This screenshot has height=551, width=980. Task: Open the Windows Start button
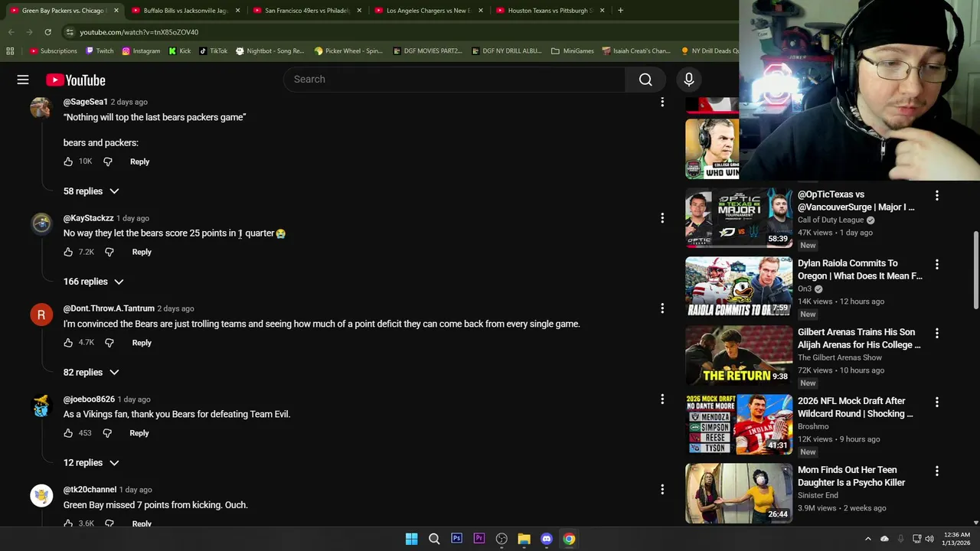[x=411, y=539]
